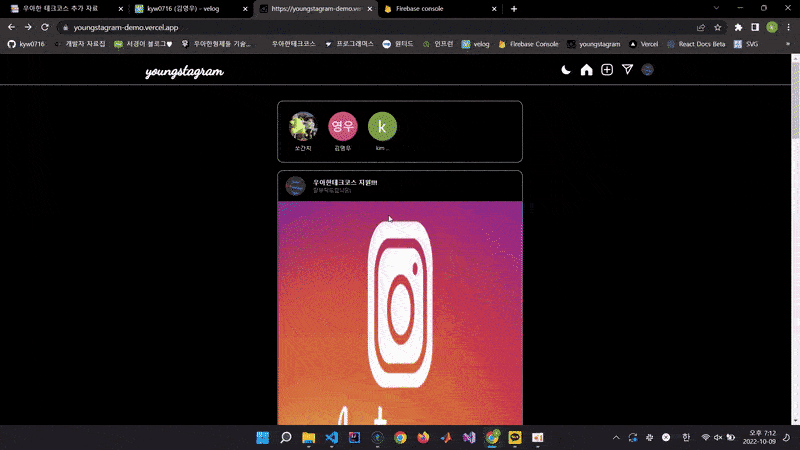The image size is (800, 450).
Task: Open the Windows Start menu
Action: pyautogui.click(x=263, y=437)
